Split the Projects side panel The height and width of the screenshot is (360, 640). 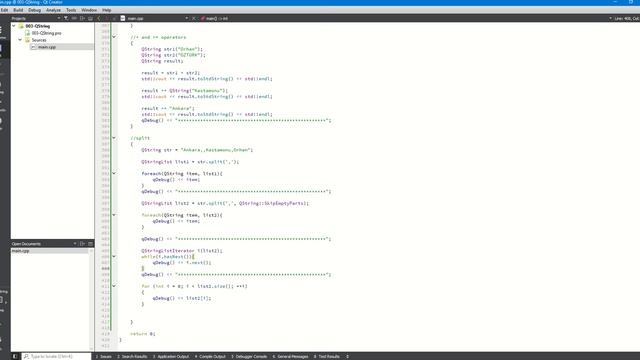coord(82,18)
